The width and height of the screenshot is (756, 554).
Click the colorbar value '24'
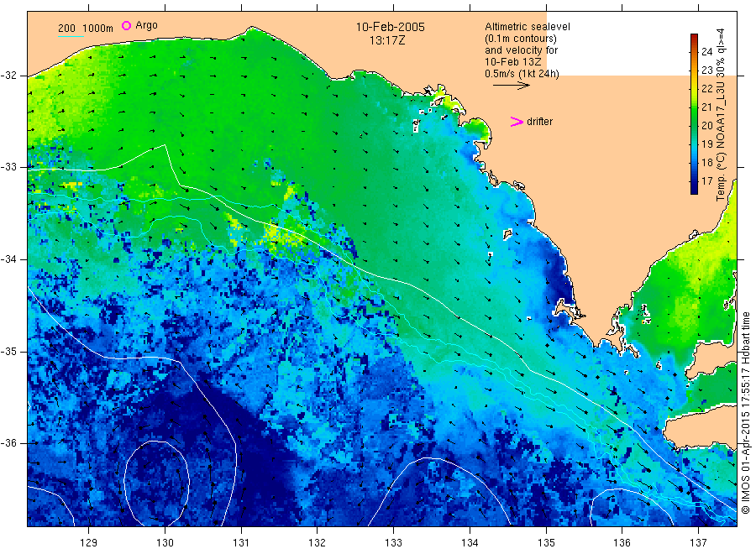click(x=706, y=52)
